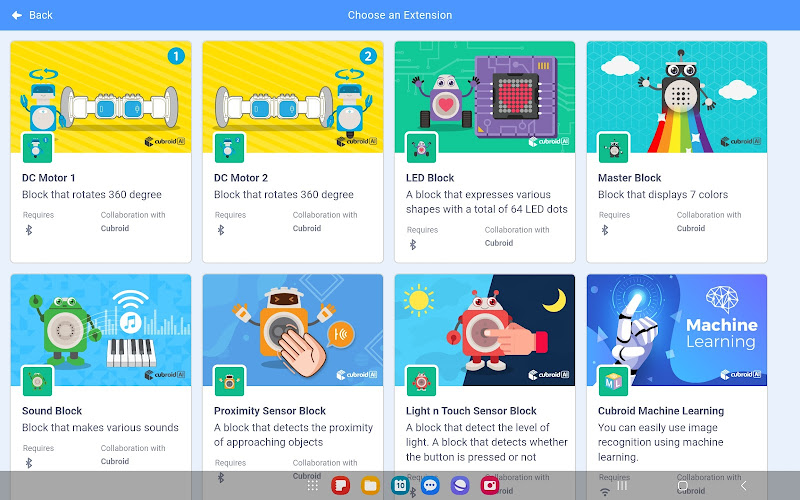Open the red notes app in dock

coord(340,486)
